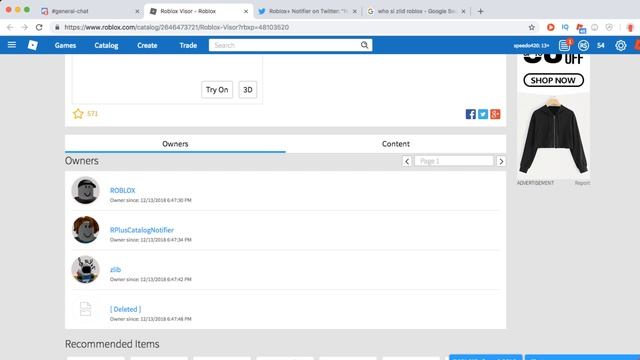Click the Page 1 number field
The image size is (640, 360).
point(454,161)
